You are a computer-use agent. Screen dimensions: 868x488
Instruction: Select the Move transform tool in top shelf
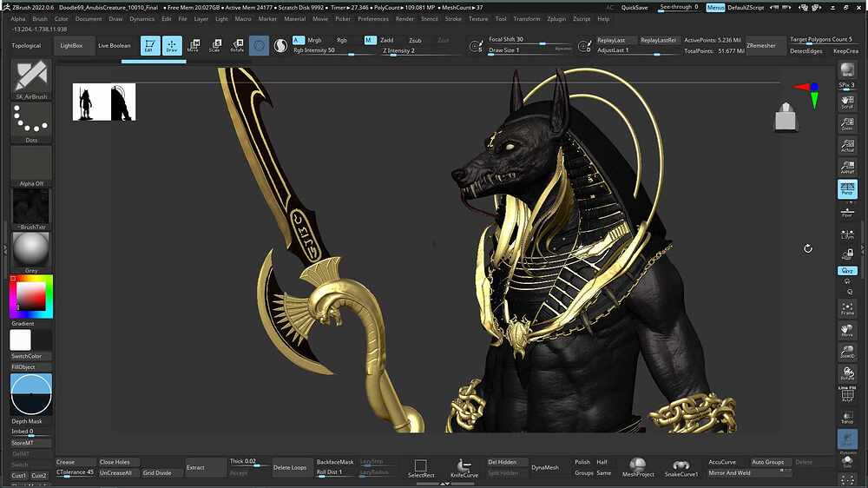tap(194, 45)
